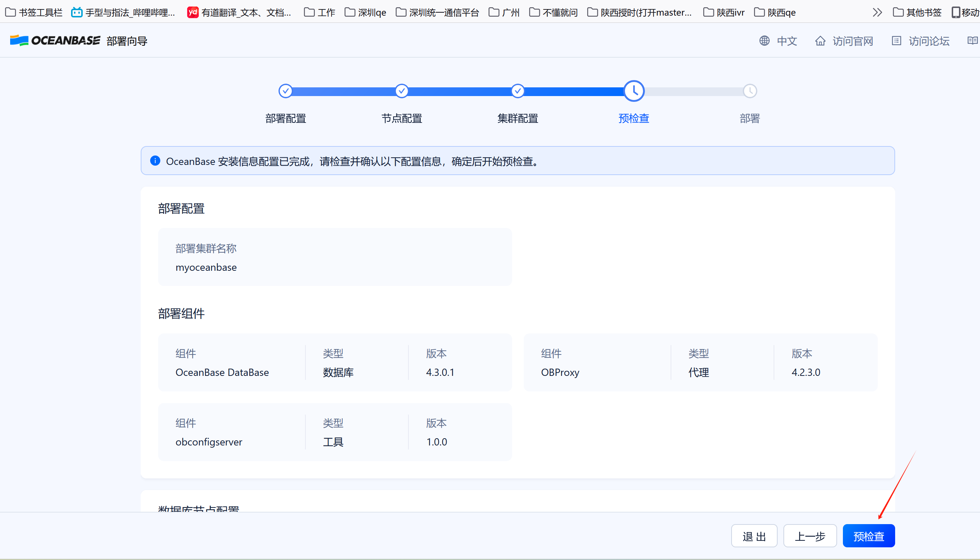Click the globe language icon
The width and height of the screenshot is (980, 560).
click(764, 41)
